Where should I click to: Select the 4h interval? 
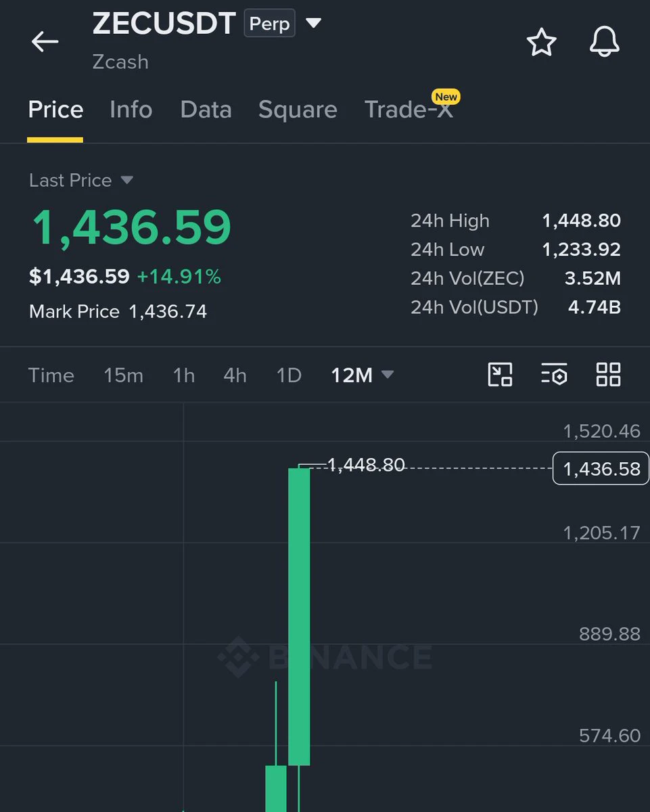235,375
